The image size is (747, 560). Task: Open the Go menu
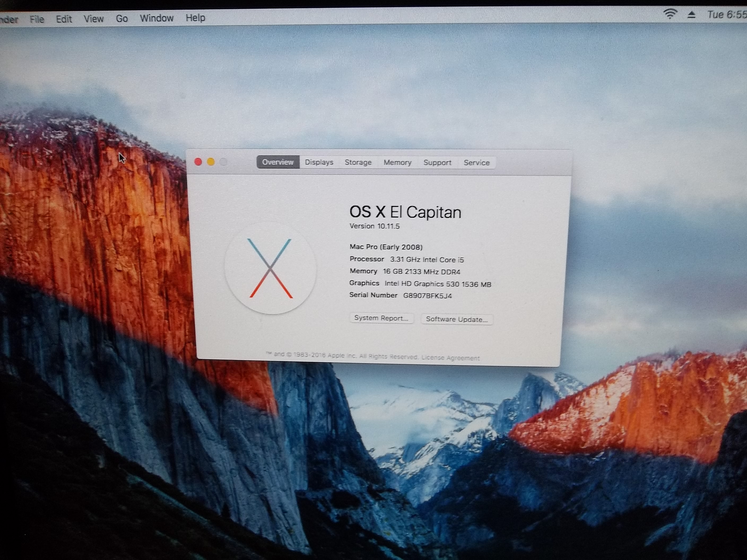click(121, 18)
